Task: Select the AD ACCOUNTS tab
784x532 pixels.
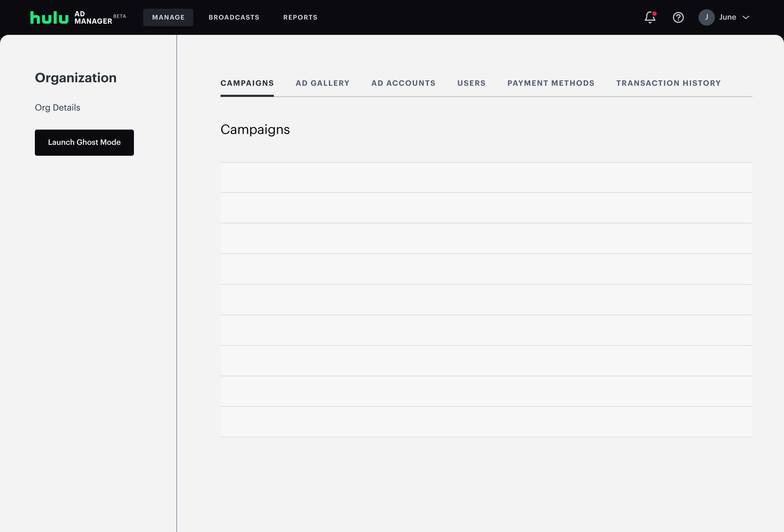Action: click(403, 83)
